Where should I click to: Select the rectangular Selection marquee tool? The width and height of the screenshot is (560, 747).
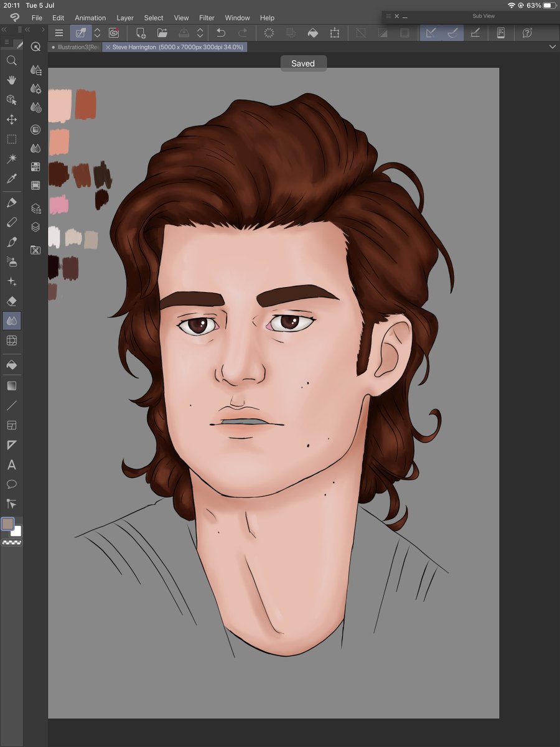11,139
